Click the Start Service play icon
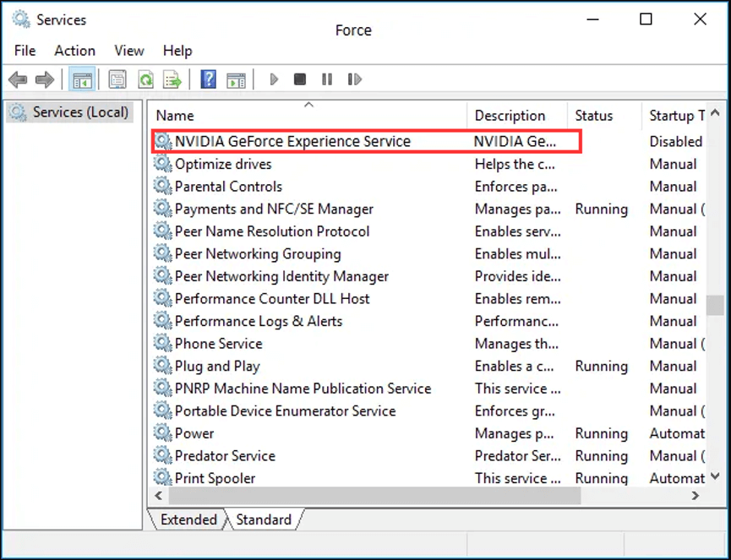731x560 pixels. click(x=274, y=79)
